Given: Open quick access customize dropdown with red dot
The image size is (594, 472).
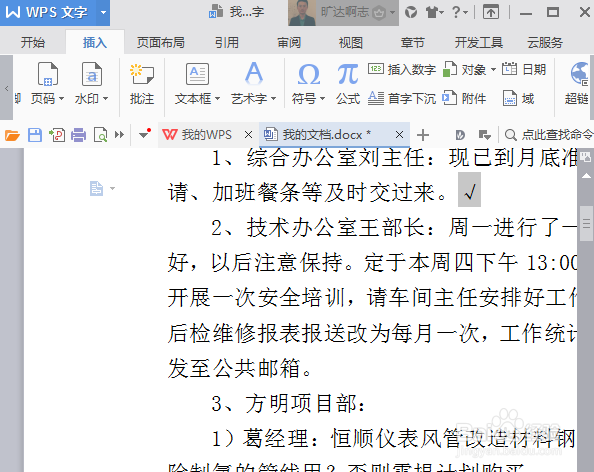Looking at the screenshot, I should pyautogui.click(x=144, y=134).
